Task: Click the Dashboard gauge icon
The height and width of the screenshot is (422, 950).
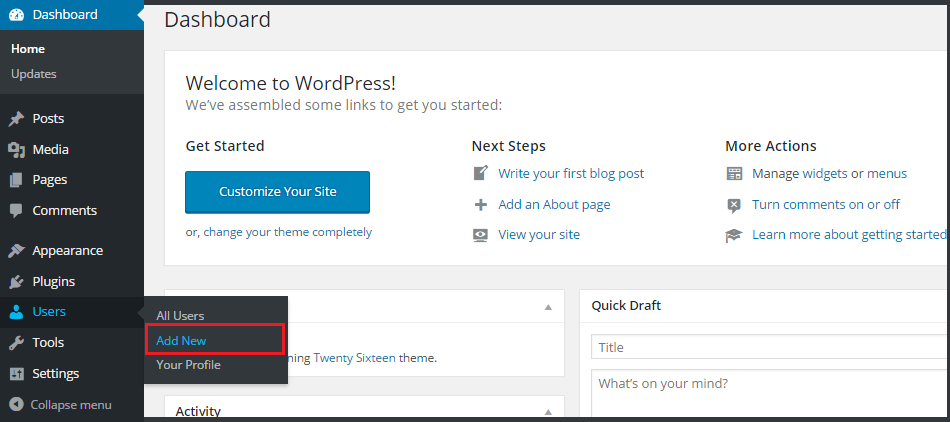Action: click(x=17, y=15)
